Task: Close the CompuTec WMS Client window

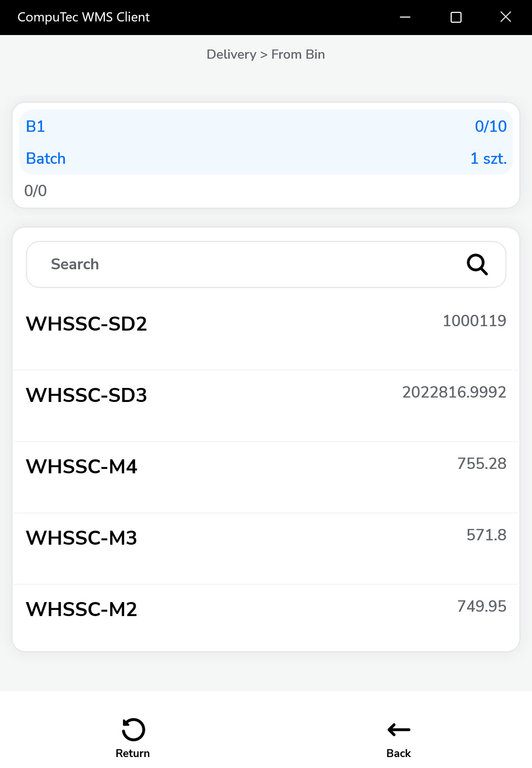Action: tap(505, 17)
